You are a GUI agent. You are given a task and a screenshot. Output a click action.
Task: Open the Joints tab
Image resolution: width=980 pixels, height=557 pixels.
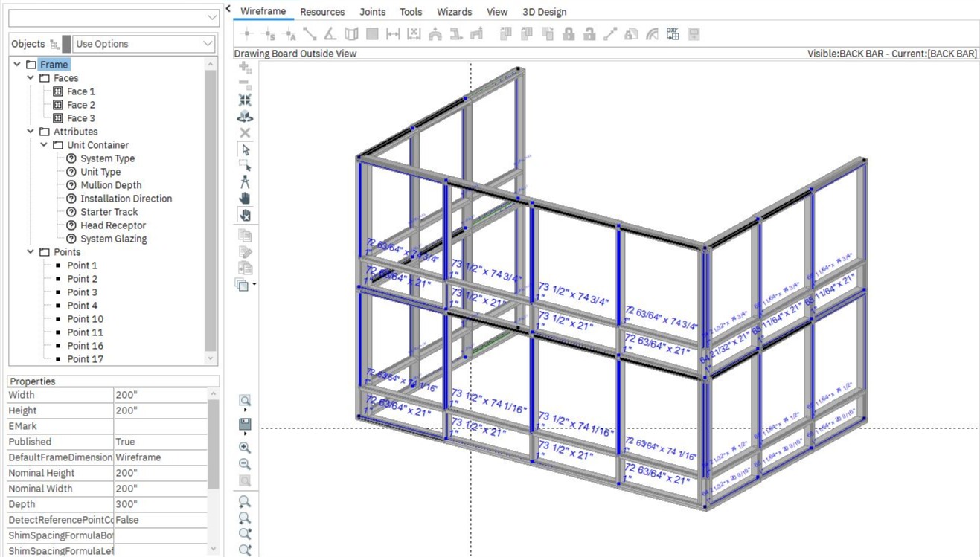click(x=372, y=12)
